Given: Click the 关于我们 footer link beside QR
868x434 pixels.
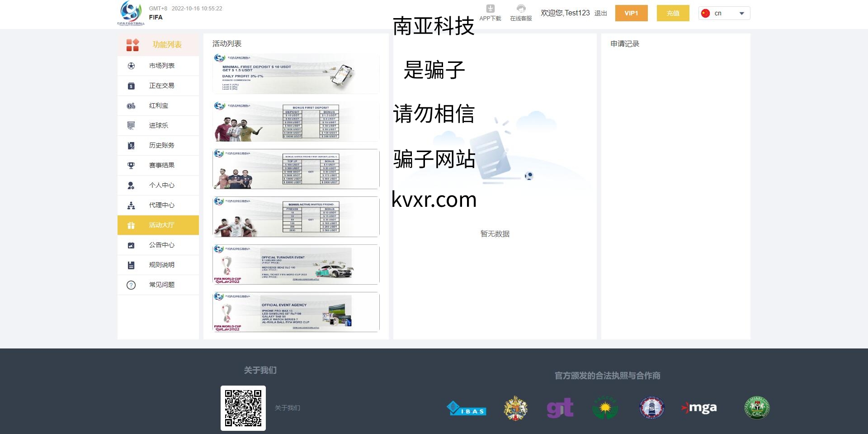Looking at the screenshot, I should 288,408.
